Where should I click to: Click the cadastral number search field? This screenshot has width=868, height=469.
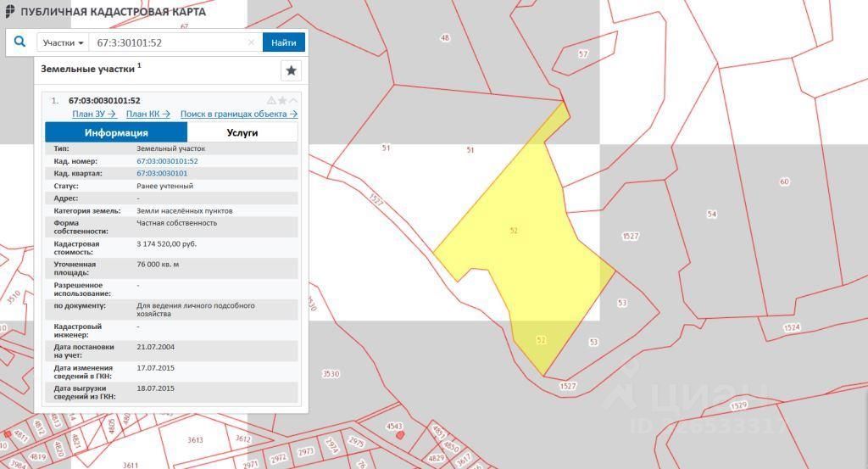pyautogui.click(x=170, y=42)
